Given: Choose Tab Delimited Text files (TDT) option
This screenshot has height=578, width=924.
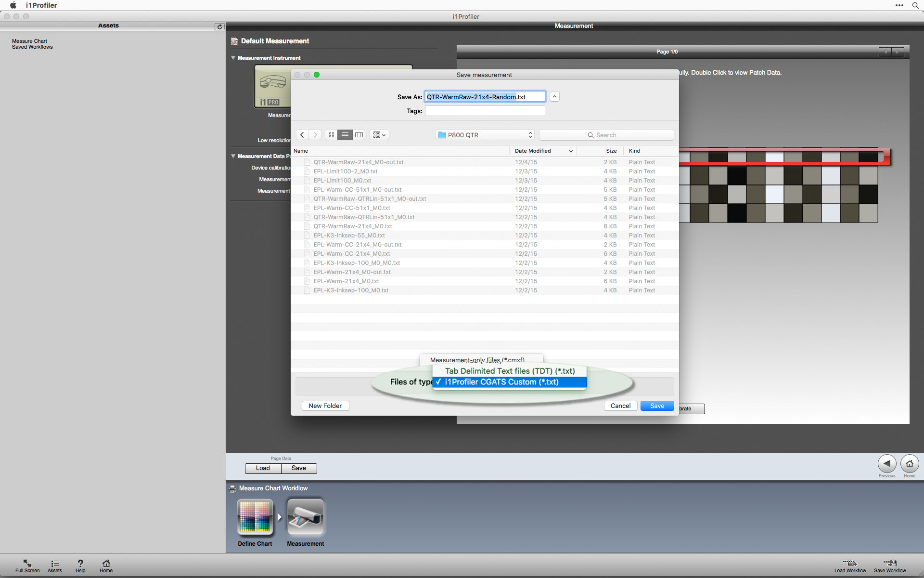Looking at the screenshot, I should click(510, 371).
